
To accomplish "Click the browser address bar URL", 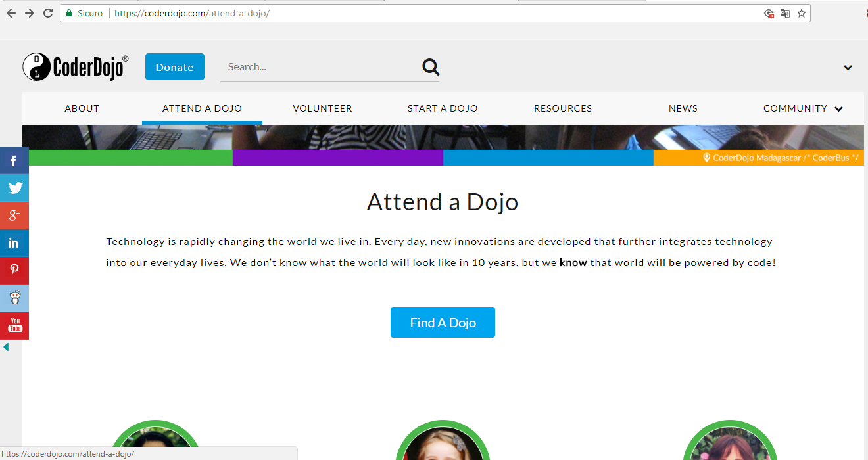I will coord(192,13).
